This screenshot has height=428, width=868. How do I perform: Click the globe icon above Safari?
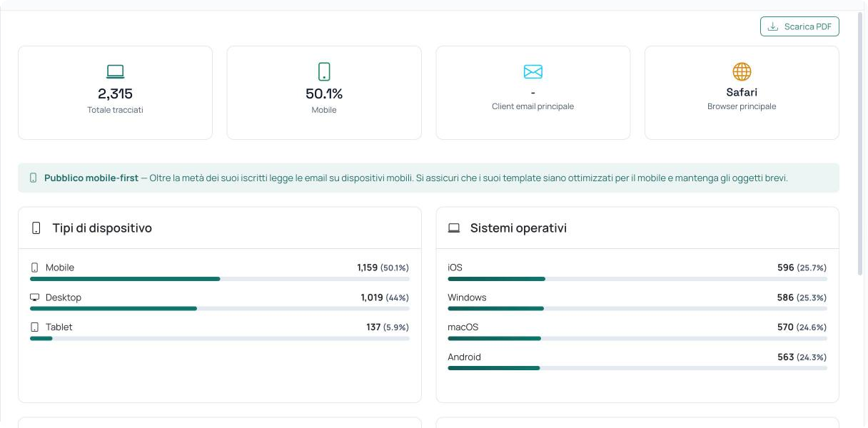[742, 71]
